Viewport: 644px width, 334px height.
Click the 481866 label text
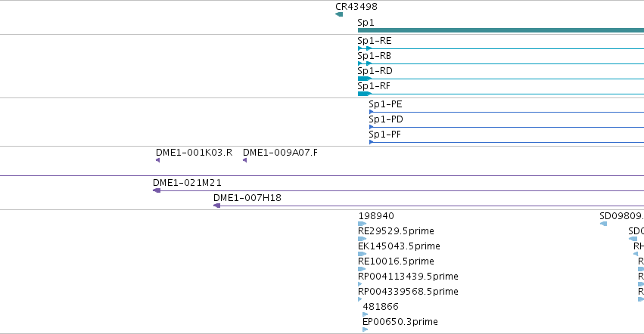(381, 307)
